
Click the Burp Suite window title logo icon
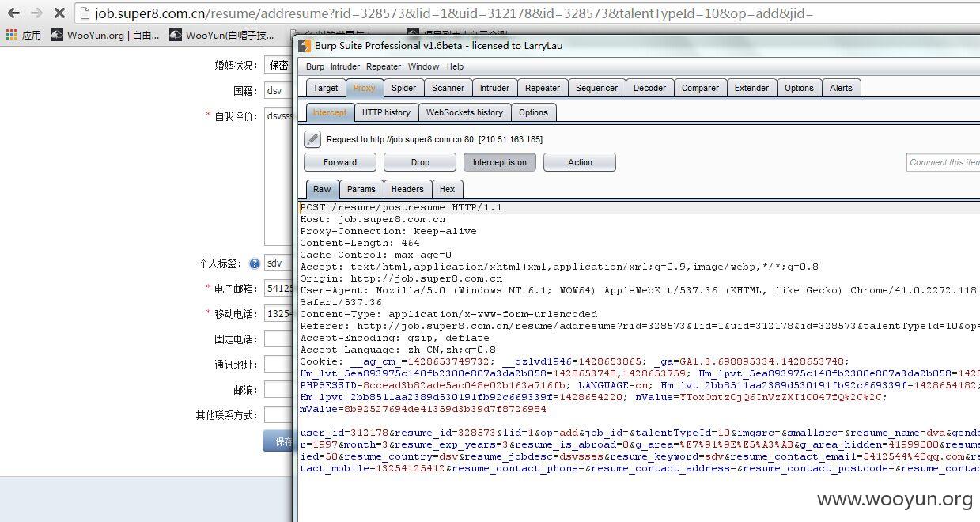[305, 45]
